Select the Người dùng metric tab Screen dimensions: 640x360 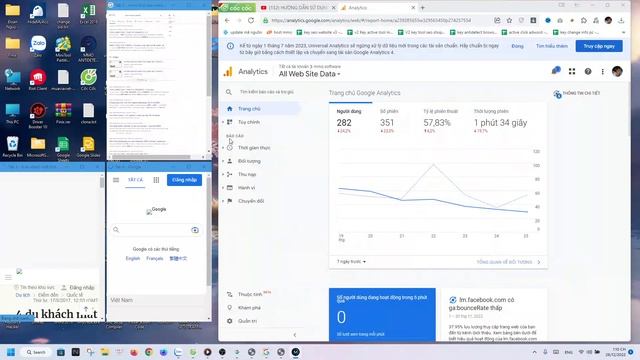coord(349,120)
